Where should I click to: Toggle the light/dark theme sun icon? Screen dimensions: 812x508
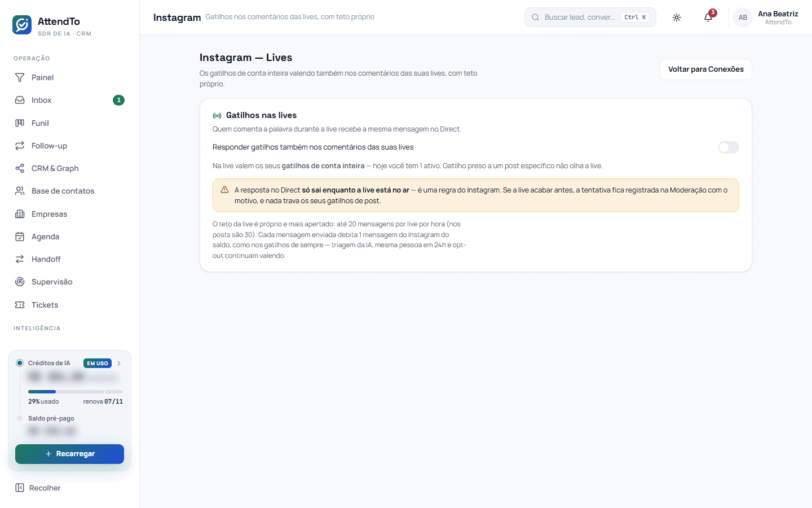[x=677, y=17]
